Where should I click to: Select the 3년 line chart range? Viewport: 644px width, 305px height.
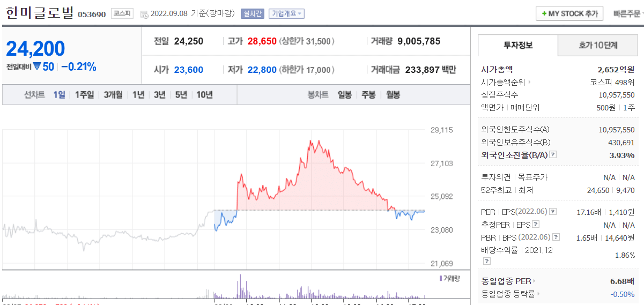tap(160, 95)
